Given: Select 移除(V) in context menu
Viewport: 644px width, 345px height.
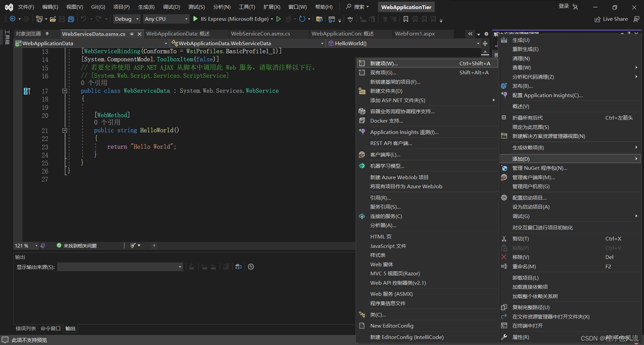Looking at the screenshot, I should tap(570, 257).
